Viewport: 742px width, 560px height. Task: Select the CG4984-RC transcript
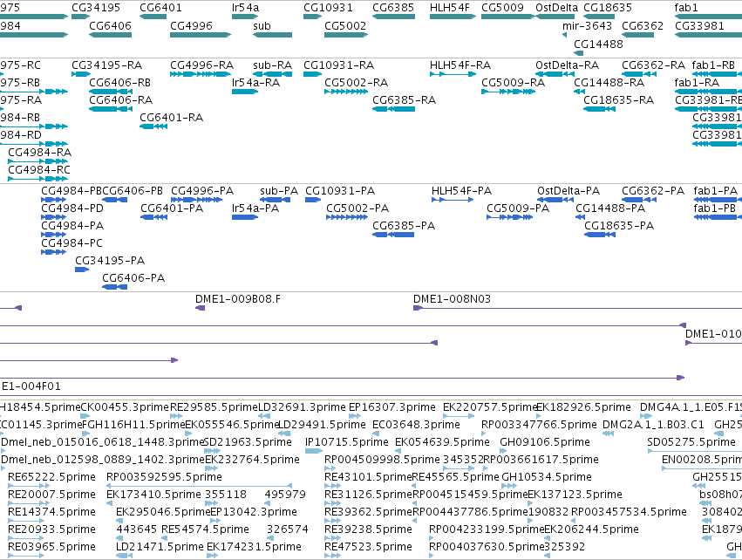(37, 179)
